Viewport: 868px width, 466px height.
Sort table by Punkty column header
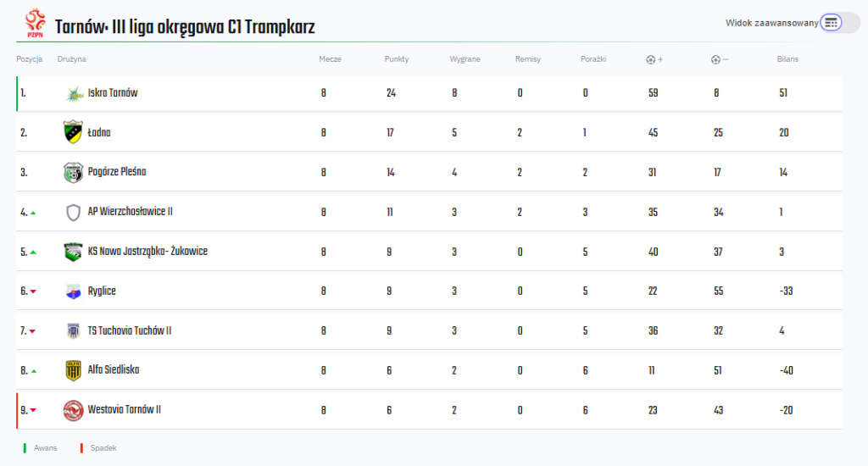tap(397, 59)
